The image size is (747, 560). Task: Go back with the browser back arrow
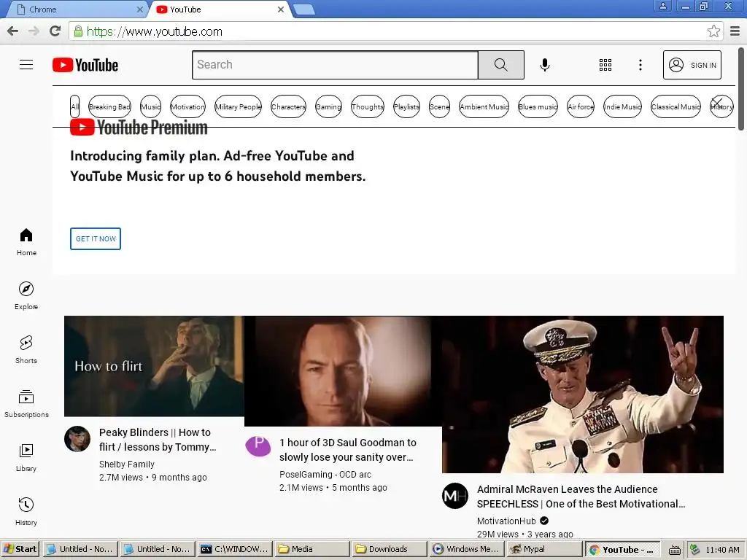(x=13, y=31)
